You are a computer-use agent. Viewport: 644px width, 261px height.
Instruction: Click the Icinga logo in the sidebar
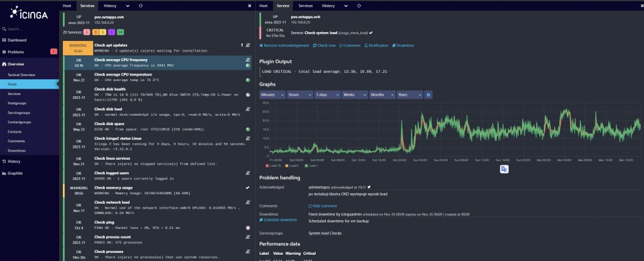pos(25,13)
